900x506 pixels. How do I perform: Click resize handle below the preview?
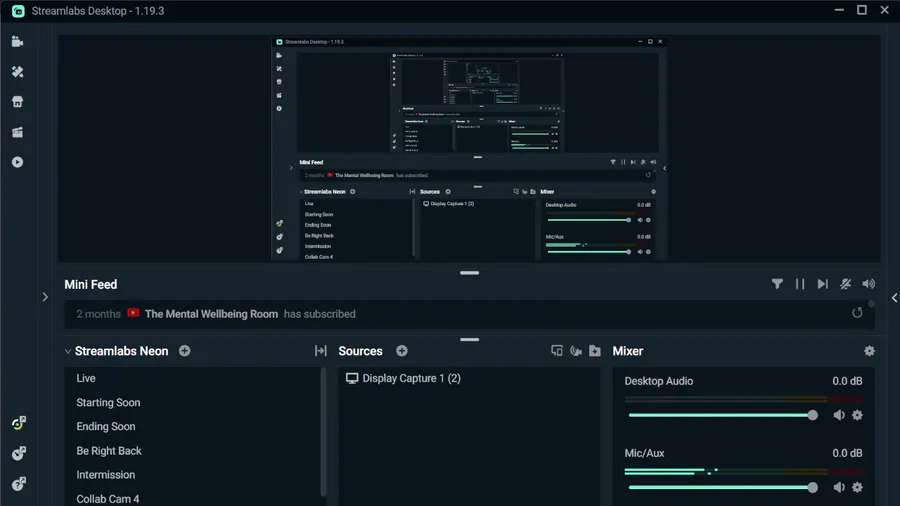tap(469, 273)
